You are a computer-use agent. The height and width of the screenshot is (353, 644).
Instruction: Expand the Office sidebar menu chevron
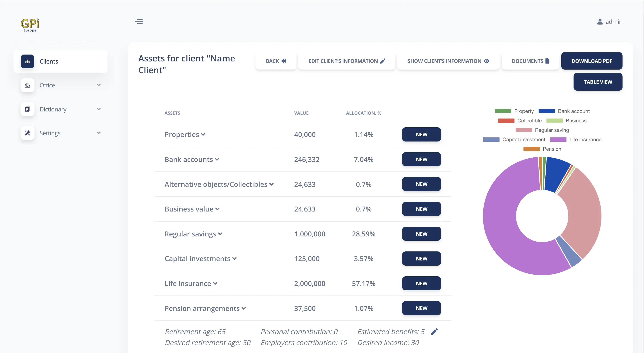coord(99,85)
